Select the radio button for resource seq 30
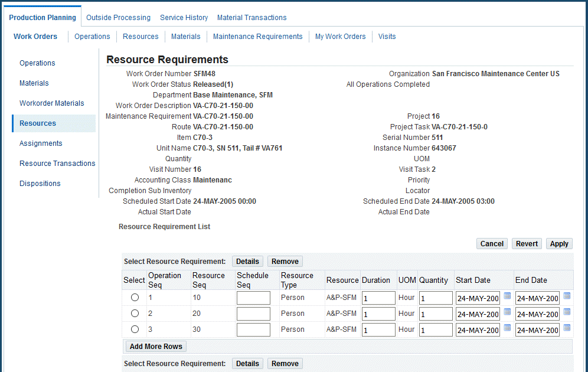This screenshot has width=588, height=372. click(x=135, y=329)
